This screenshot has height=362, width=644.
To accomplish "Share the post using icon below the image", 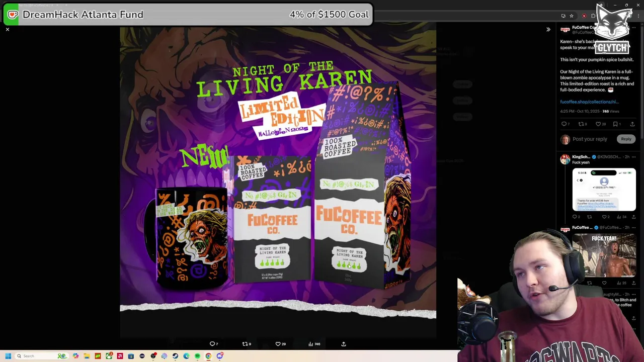I will [x=344, y=344].
